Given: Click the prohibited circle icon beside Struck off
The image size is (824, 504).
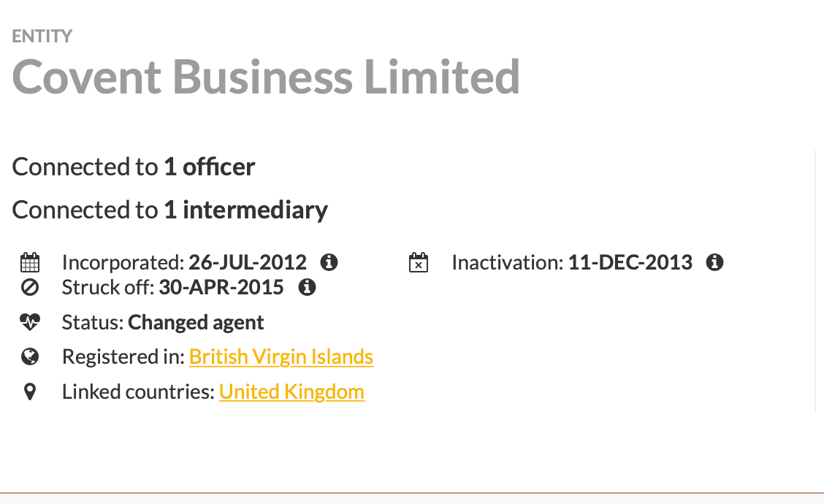Looking at the screenshot, I should (x=30, y=287).
